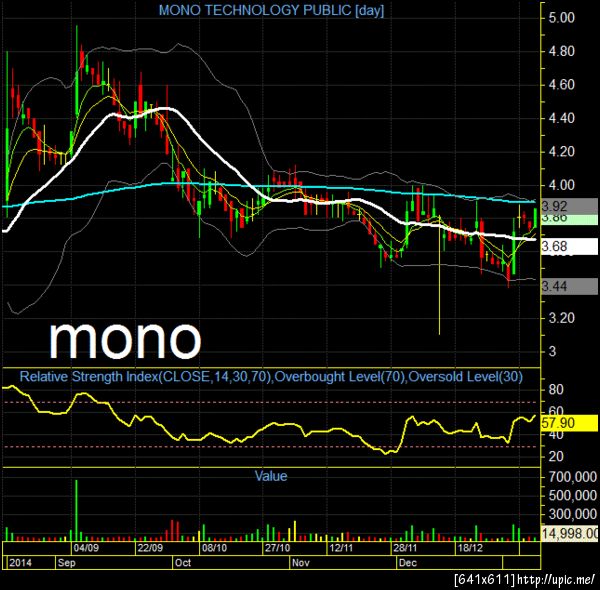This screenshot has height=590, width=600.
Task: Click the 18/12 date on the timeline
Action: [470, 548]
